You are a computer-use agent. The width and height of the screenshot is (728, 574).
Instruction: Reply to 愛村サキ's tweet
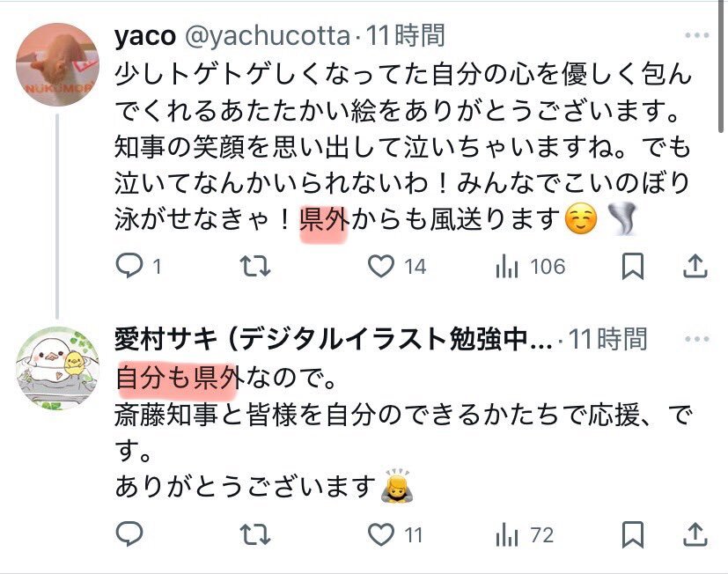[129, 534]
